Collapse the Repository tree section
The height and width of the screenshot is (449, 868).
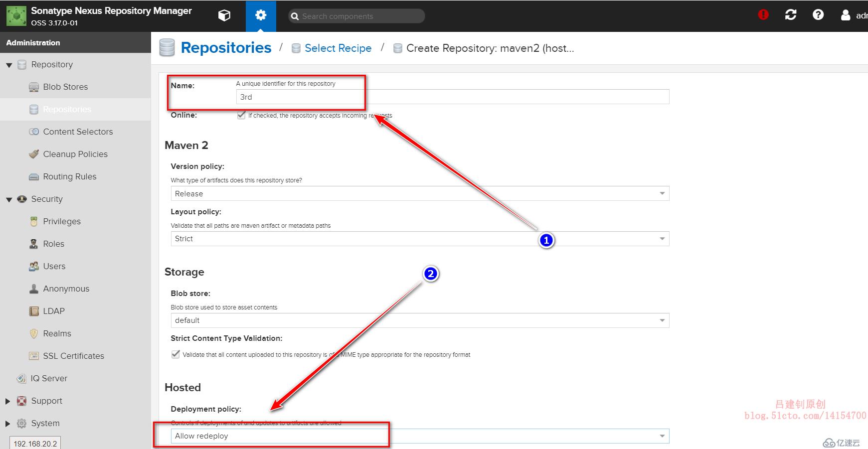(9, 65)
